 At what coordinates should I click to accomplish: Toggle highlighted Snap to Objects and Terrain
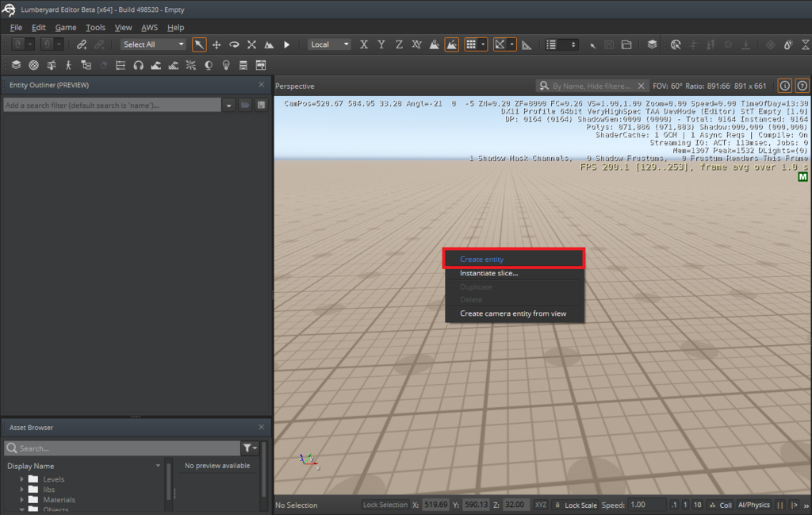coord(451,44)
